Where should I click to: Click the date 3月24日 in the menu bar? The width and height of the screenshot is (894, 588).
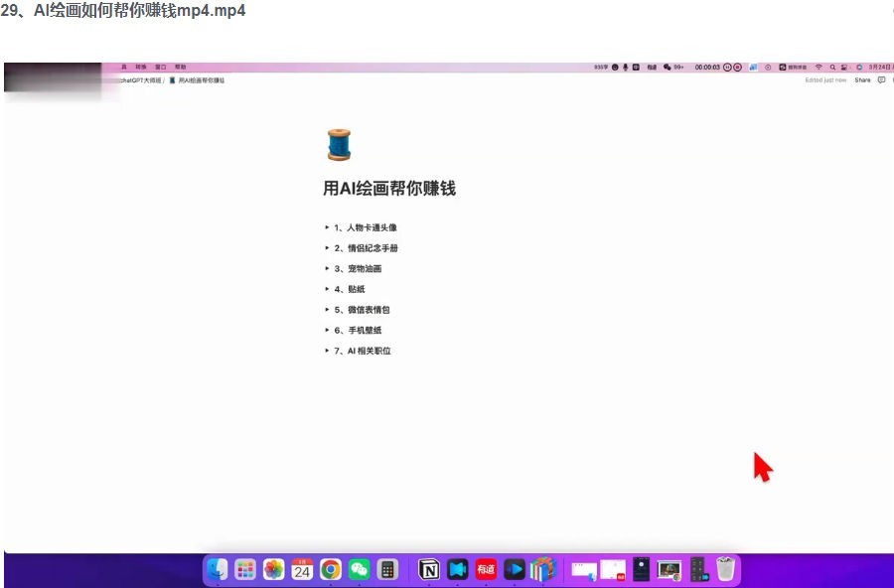[x=880, y=67]
